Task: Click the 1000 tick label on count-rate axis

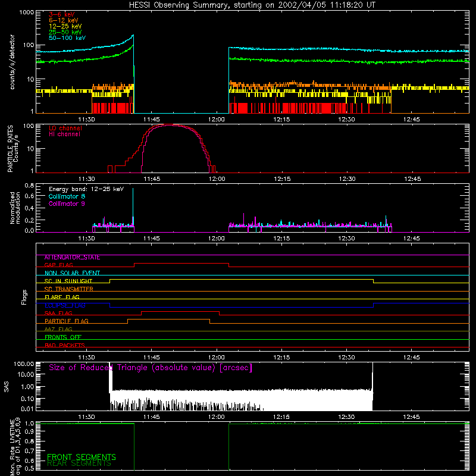Action: coord(27,12)
